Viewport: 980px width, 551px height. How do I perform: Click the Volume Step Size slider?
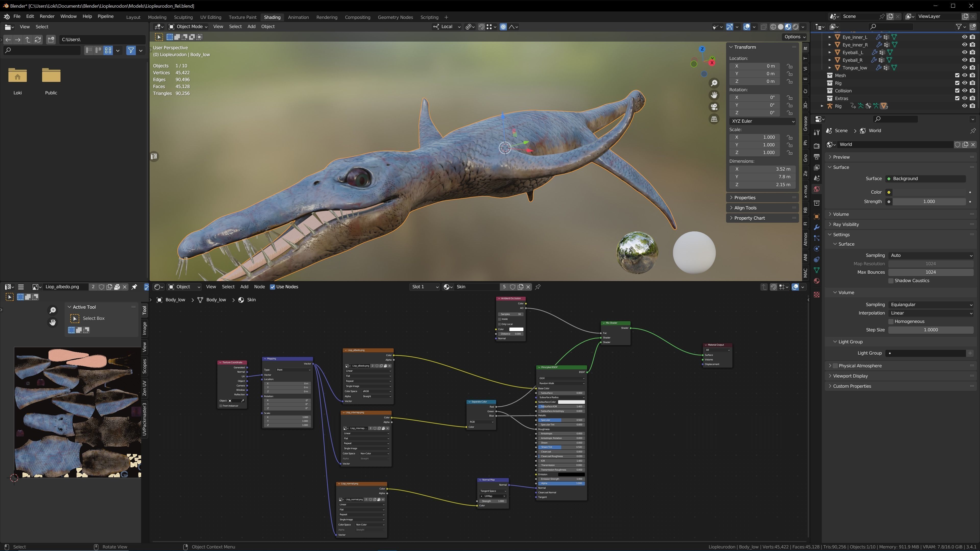click(x=931, y=330)
